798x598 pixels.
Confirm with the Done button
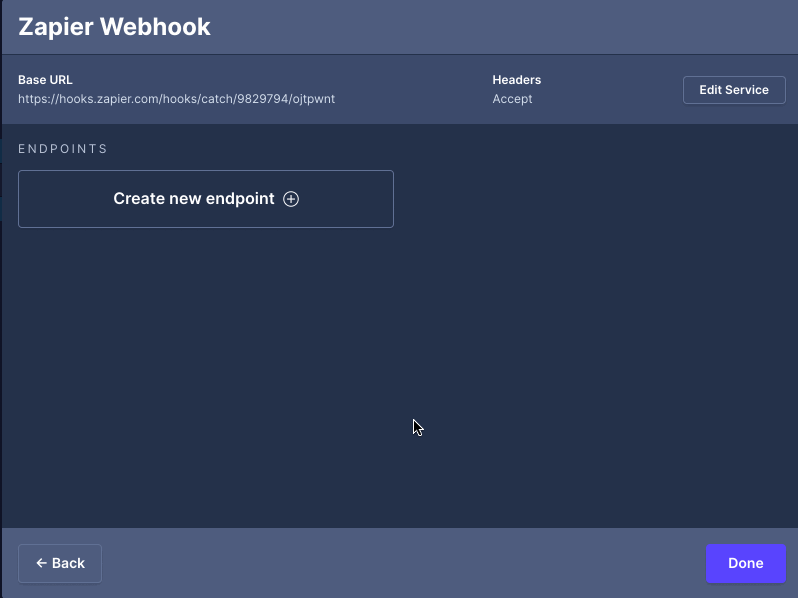(746, 563)
